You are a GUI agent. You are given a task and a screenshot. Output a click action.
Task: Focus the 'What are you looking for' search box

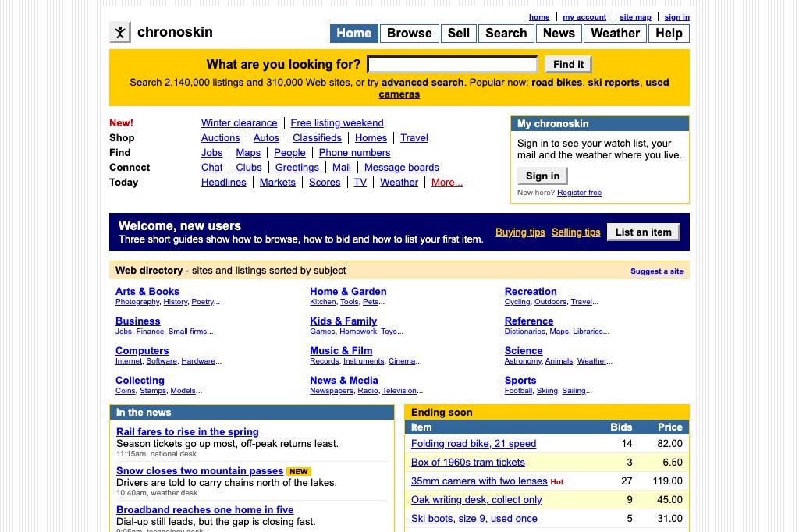click(453, 64)
